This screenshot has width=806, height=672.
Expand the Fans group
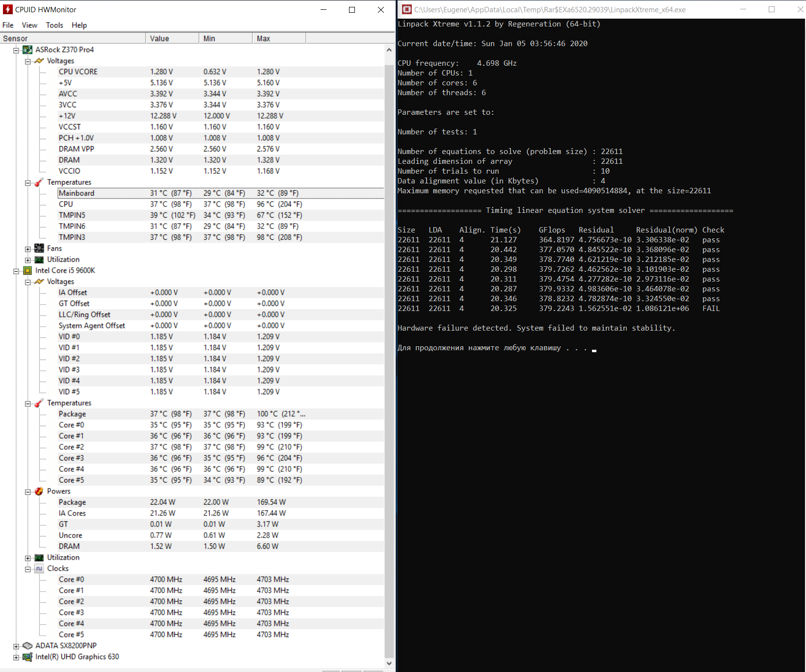tap(28, 249)
